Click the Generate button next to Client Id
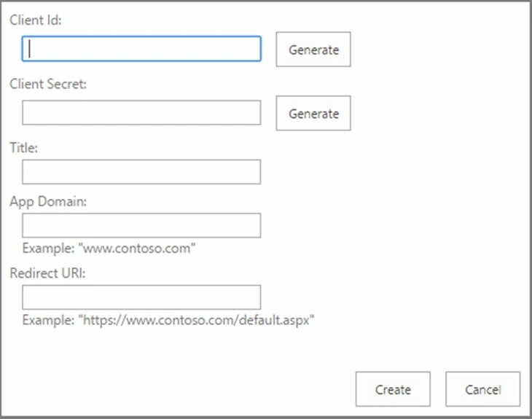The height and width of the screenshot is (419, 532). 313,50
